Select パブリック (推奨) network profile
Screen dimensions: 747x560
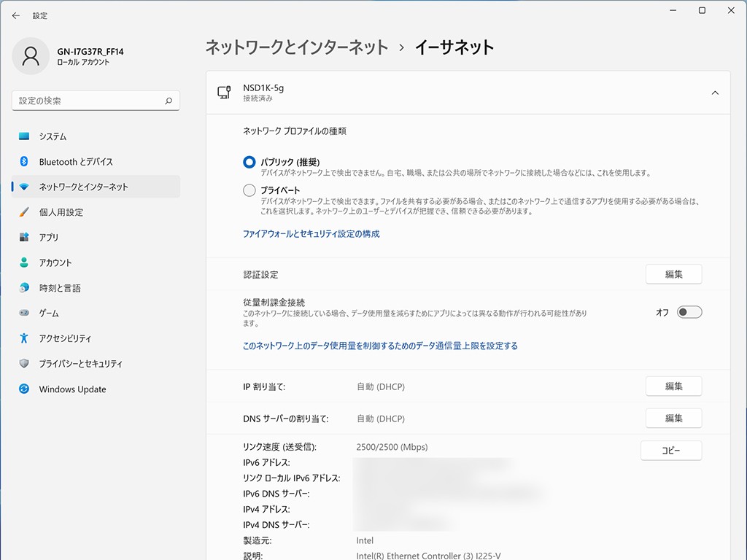249,162
